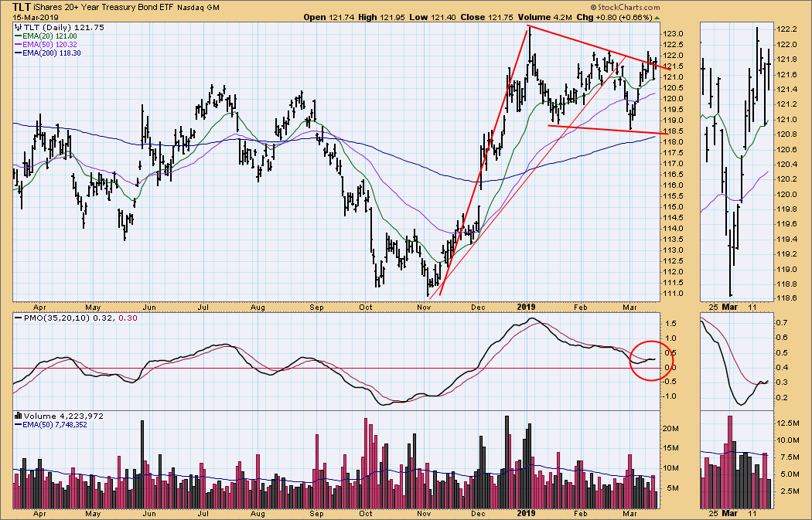Click the Jul month label under price panel

(x=202, y=308)
